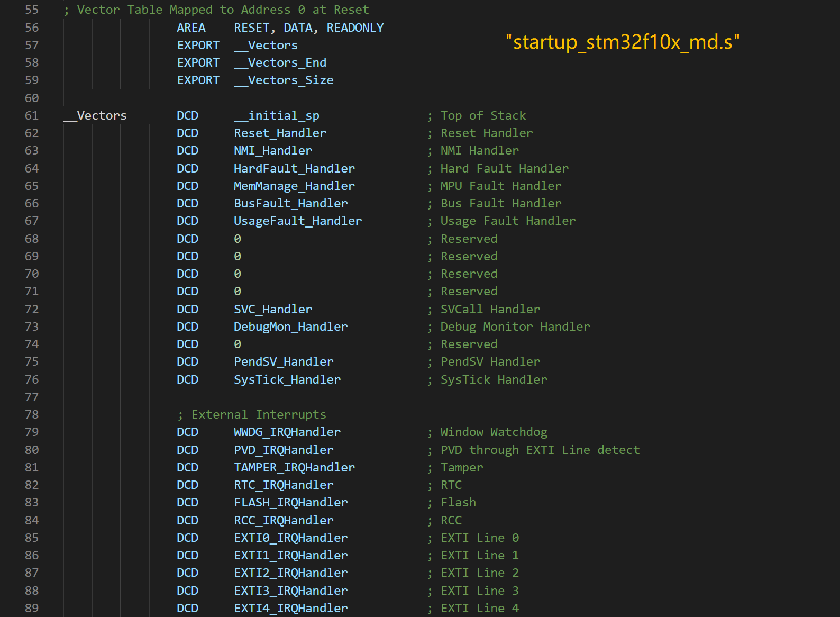The width and height of the screenshot is (840, 617).
Task: Click line number 89 in the gutter
Action: [x=32, y=609]
